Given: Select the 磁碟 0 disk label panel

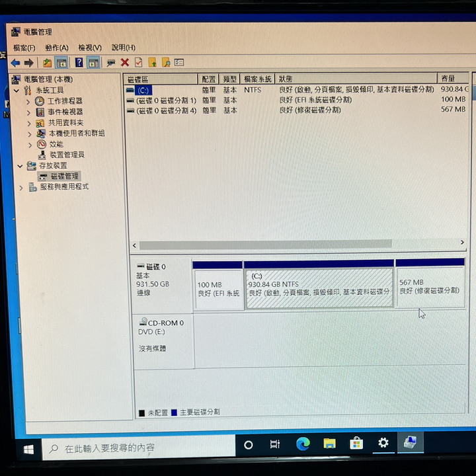Looking at the screenshot, I should point(162,286).
